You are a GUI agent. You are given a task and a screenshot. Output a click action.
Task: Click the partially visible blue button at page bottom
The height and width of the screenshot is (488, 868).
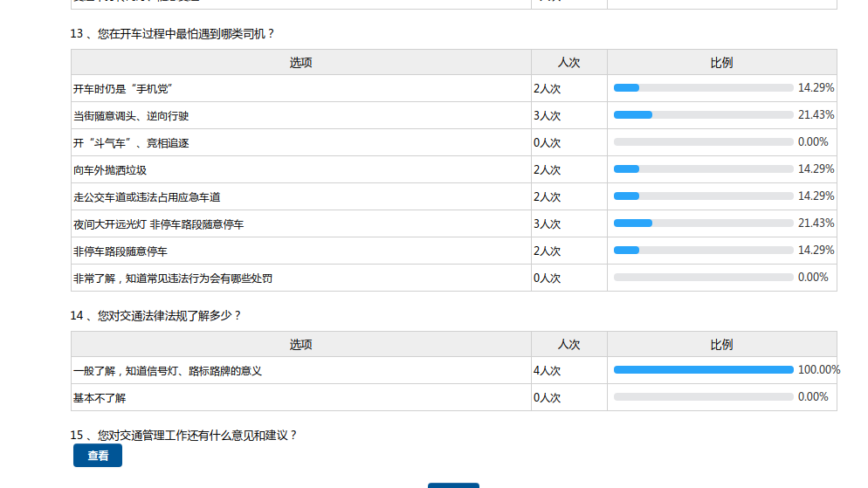(453, 485)
